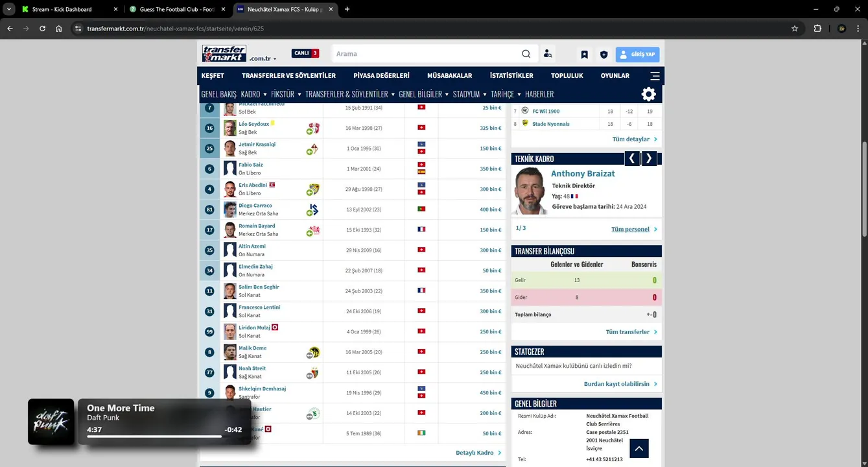868x467 pixels.
Task: Open Topluluk menu
Action: click(567, 76)
